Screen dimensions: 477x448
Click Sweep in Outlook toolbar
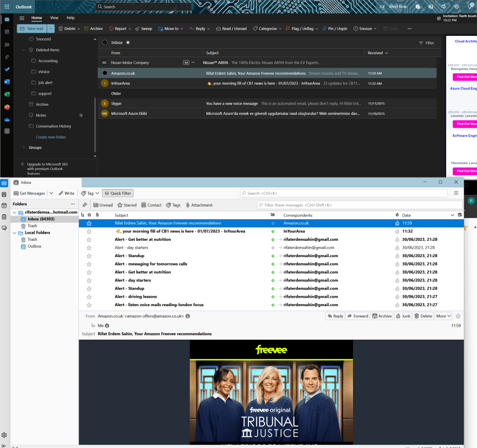[144, 28]
